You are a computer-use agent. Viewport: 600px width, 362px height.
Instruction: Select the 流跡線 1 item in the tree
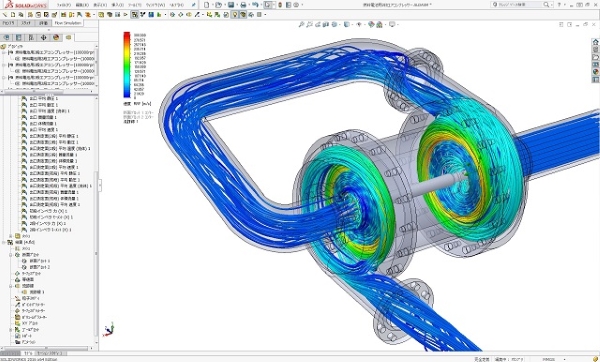click(37, 292)
